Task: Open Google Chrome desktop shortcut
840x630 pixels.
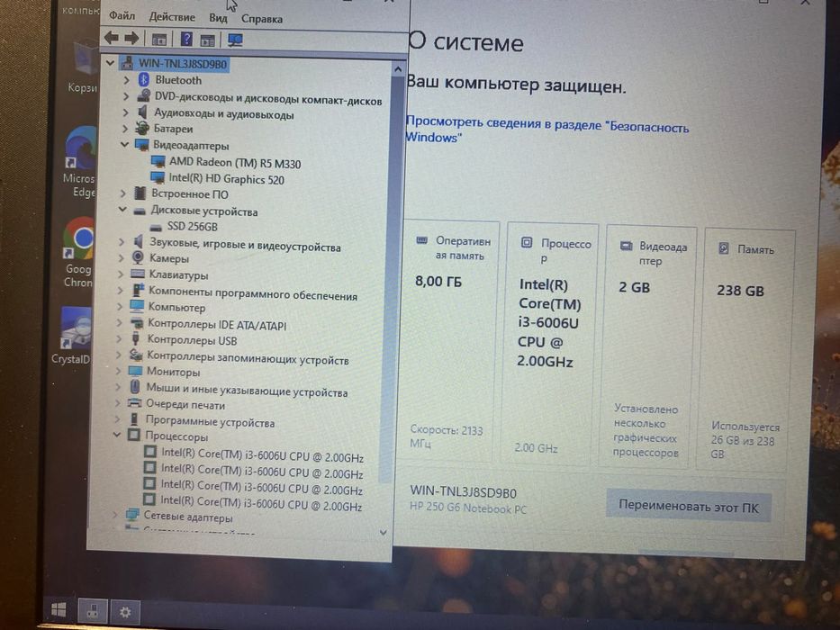Action: pyautogui.click(x=79, y=252)
